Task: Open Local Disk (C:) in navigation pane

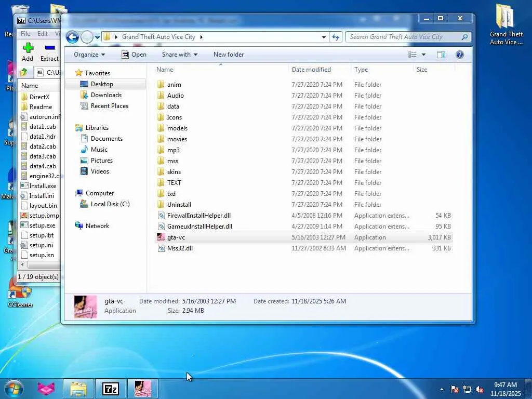Action: click(110, 204)
